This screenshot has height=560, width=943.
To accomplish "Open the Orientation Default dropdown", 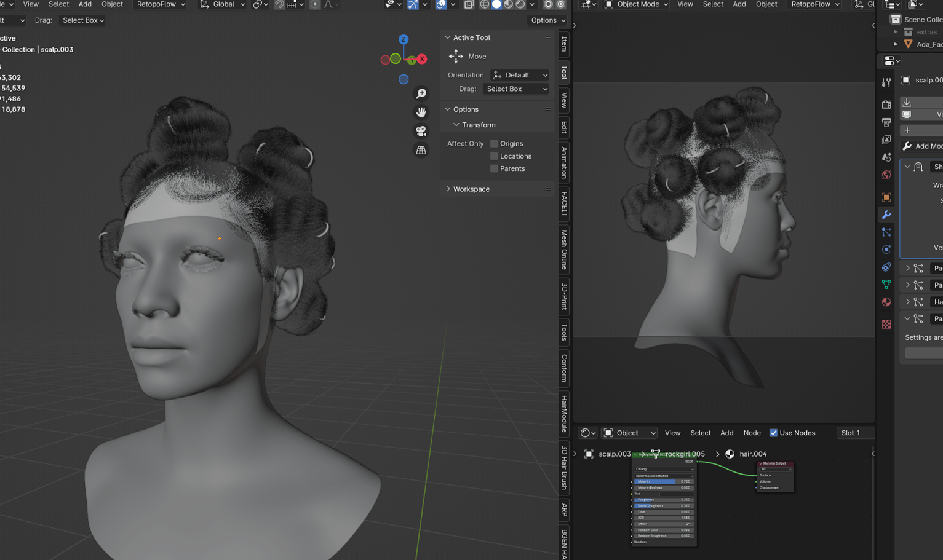I will coord(520,75).
